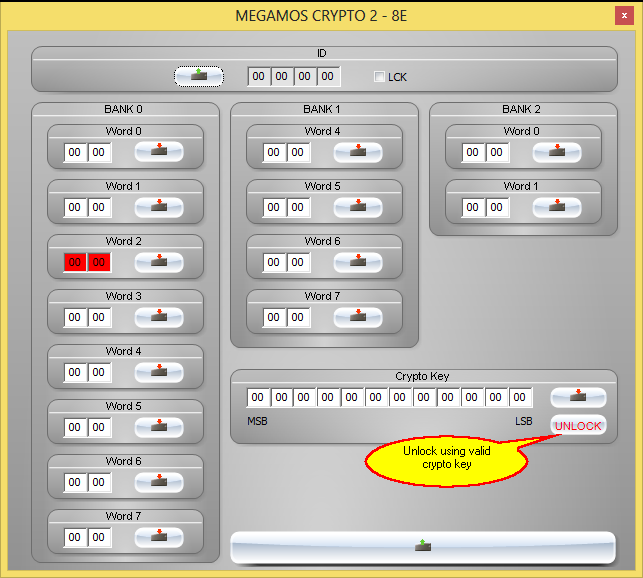Viewport: 643px width, 578px height.
Task: Write Bank 1 Word 5 with its red-arrow button
Action: [x=358, y=207]
